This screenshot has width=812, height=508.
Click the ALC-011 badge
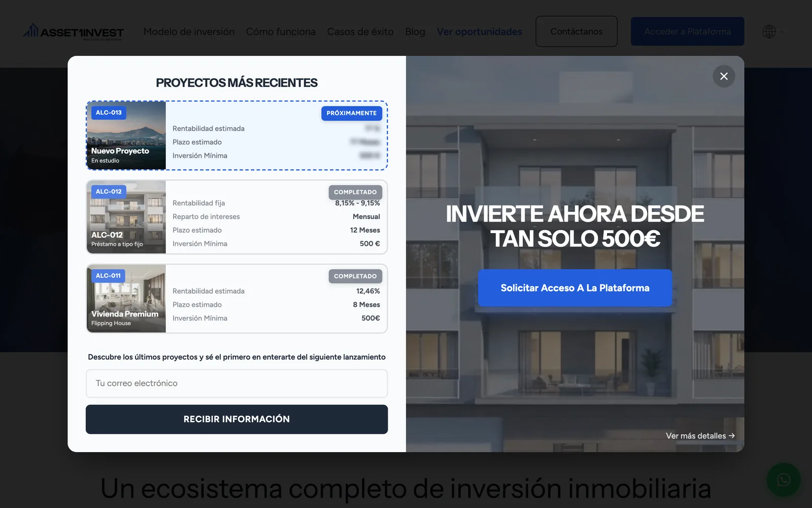pyautogui.click(x=108, y=276)
